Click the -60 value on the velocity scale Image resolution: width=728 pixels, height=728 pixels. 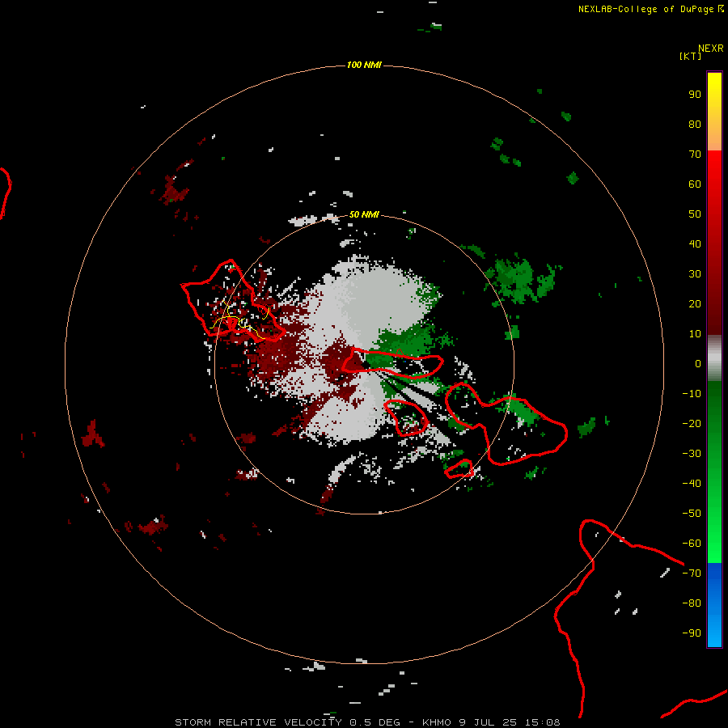(x=692, y=544)
